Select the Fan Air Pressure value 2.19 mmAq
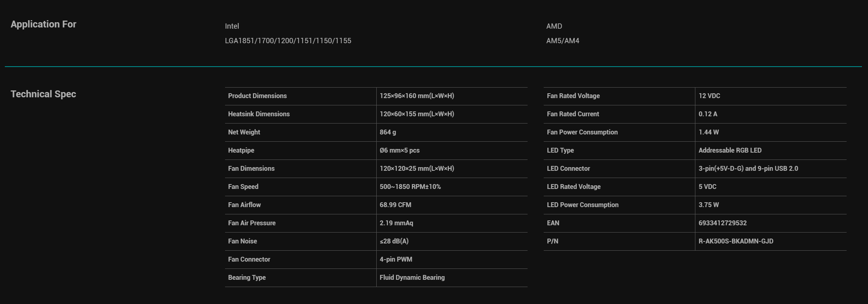This screenshot has width=868, height=304. 396,223
